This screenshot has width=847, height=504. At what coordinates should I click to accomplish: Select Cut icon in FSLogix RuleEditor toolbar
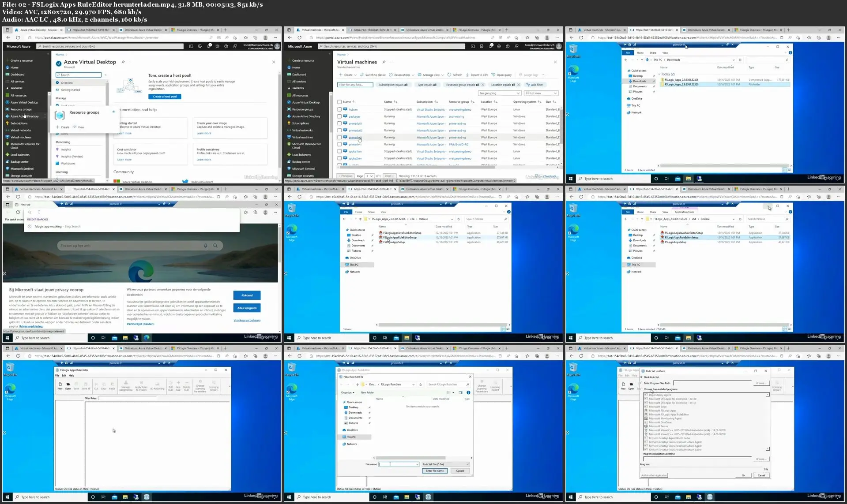(x=96, y=386)
